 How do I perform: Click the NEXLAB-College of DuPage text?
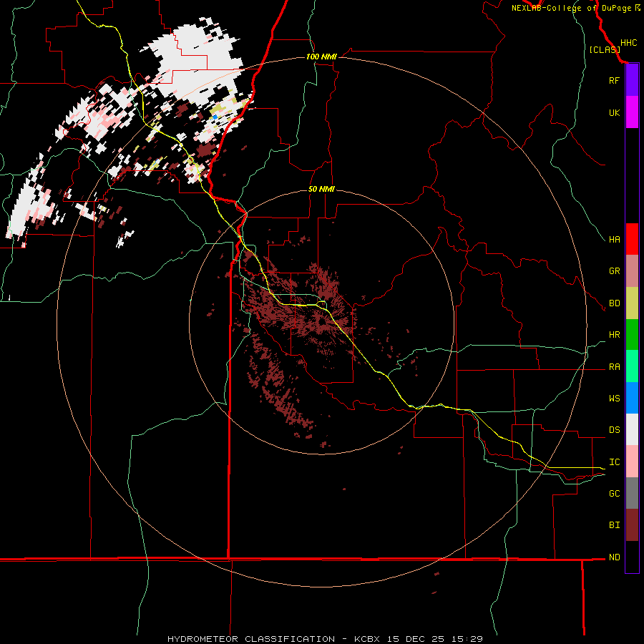[571, 8]
